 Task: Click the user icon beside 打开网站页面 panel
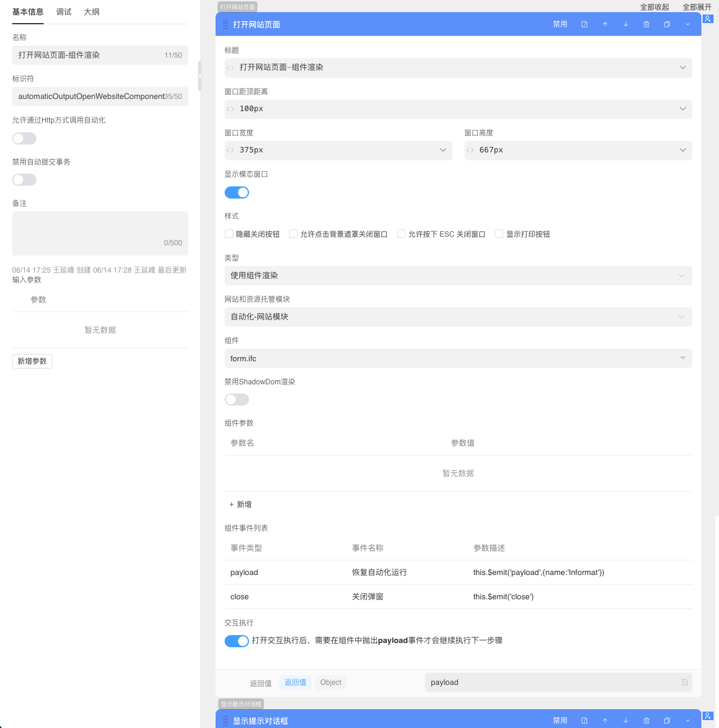point(708,19)
